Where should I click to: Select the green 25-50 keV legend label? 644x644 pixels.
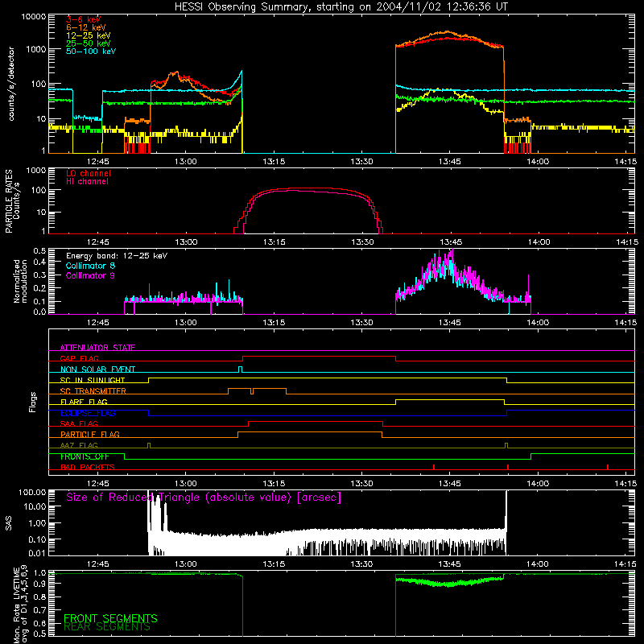click(x=89, y=43)
